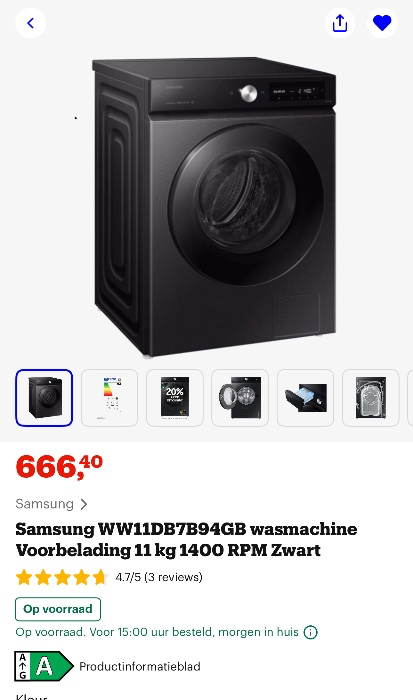The image size is (413, 700).
Task: Toggle the favorite heart icon
Action: pyautogui.click(x=382, y=23)
